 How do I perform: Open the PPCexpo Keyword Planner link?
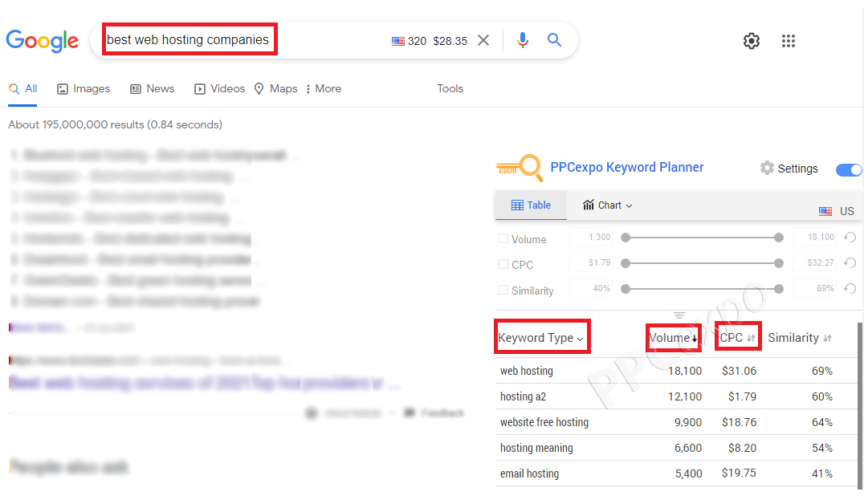coord(627,168)
